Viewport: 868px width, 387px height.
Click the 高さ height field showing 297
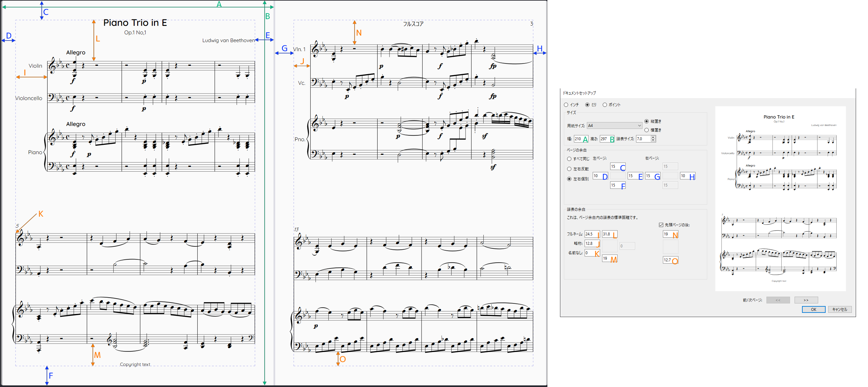(607, 139)
